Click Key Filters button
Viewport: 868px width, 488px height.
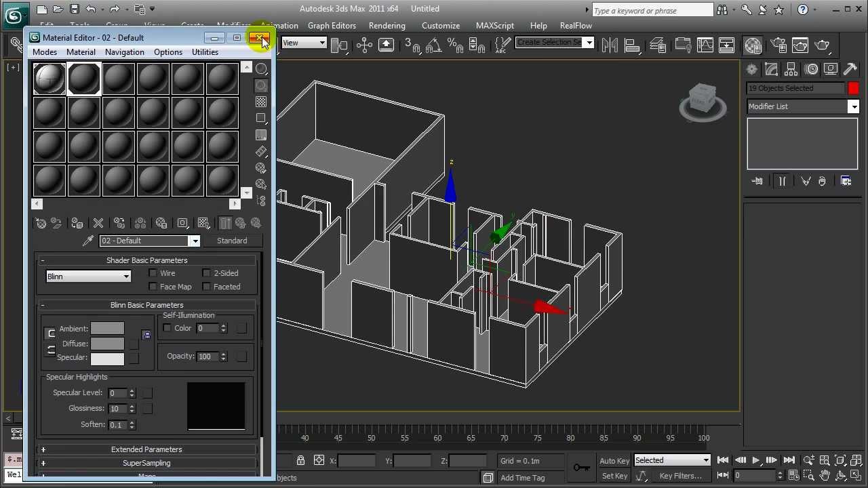681,476
